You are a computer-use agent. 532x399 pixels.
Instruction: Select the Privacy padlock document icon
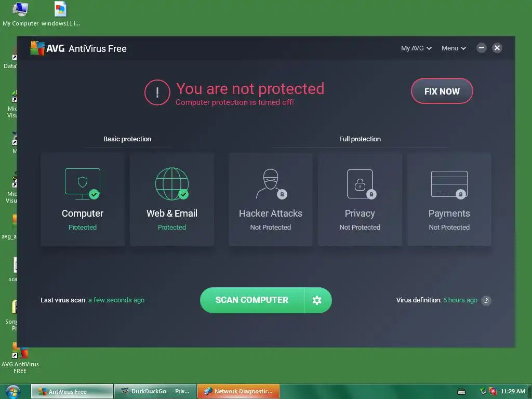point(362,184)
